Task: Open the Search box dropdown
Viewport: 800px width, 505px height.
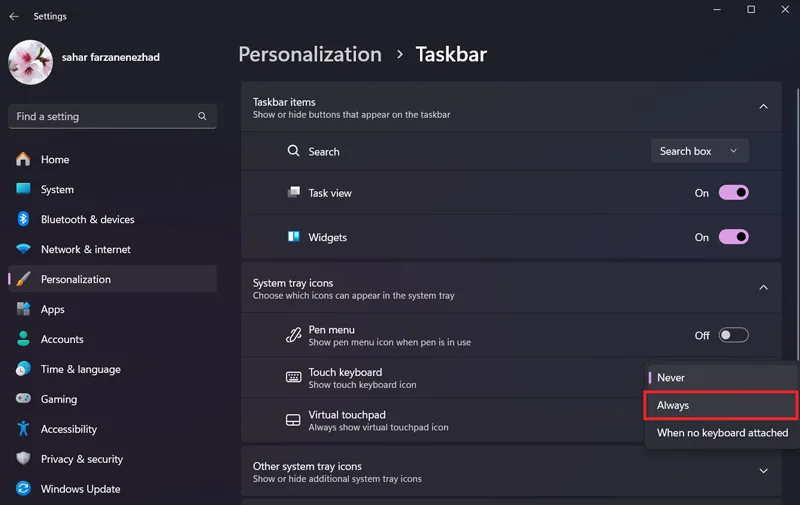Action: 699,151
